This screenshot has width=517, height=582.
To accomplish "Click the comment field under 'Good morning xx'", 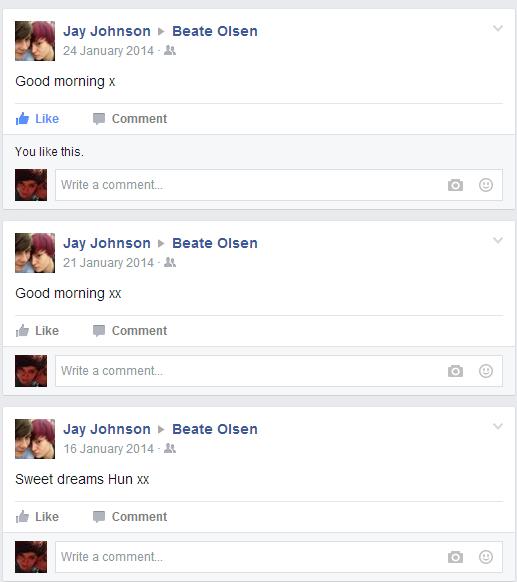I will coord(279,371).
